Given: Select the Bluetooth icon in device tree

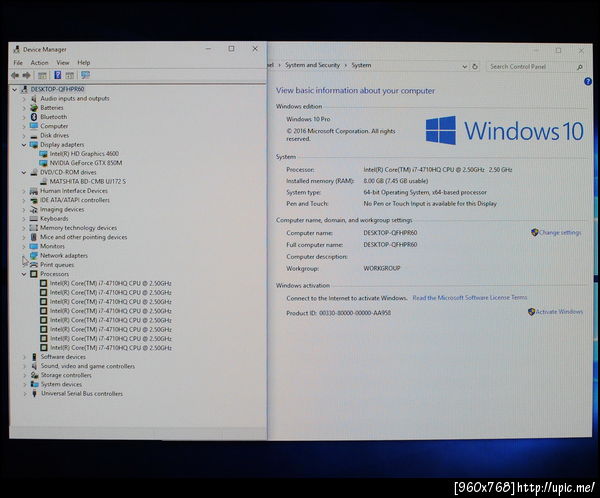Looking at the screenshot, I should click(x=34, y=117).
